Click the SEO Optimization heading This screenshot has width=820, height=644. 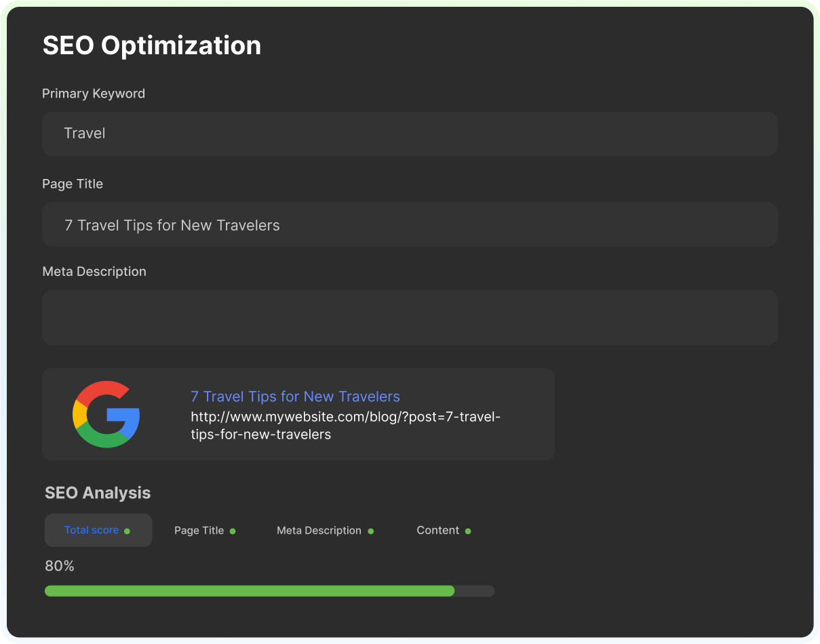(x=151, y=45)
